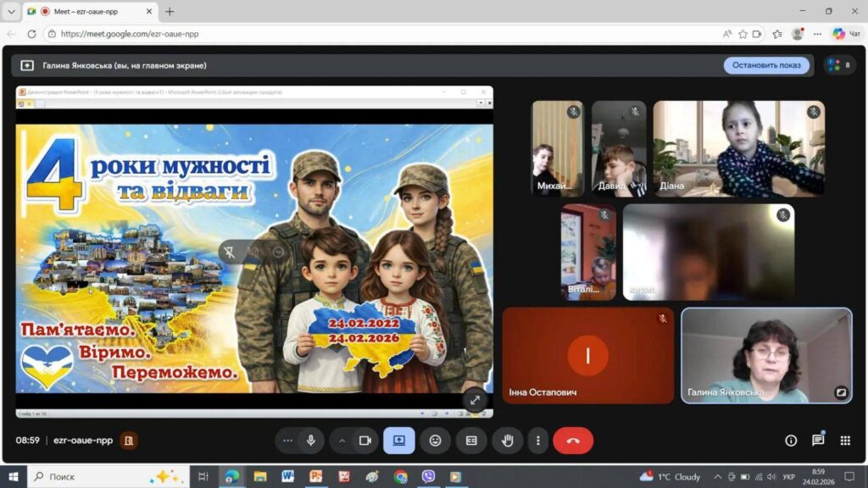
Task: Show participants list with count 8
Action: [839, 65]
